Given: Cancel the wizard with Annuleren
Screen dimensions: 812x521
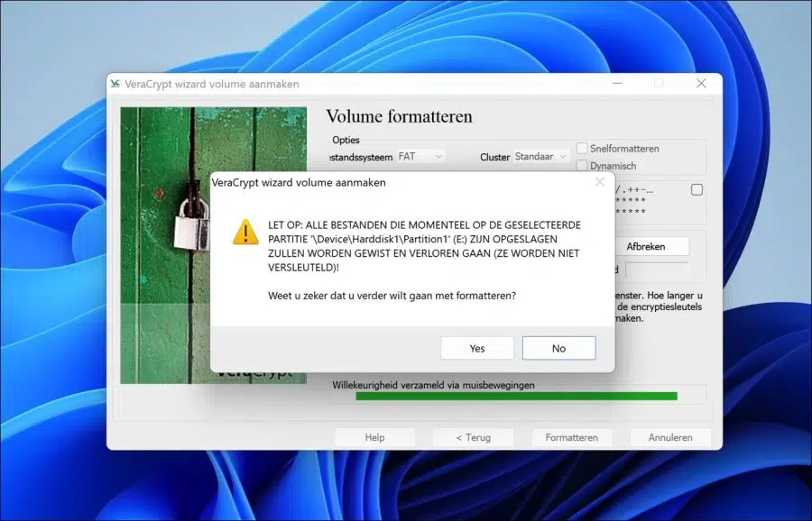Looking at the screenshot, I should tap(670, 438).
